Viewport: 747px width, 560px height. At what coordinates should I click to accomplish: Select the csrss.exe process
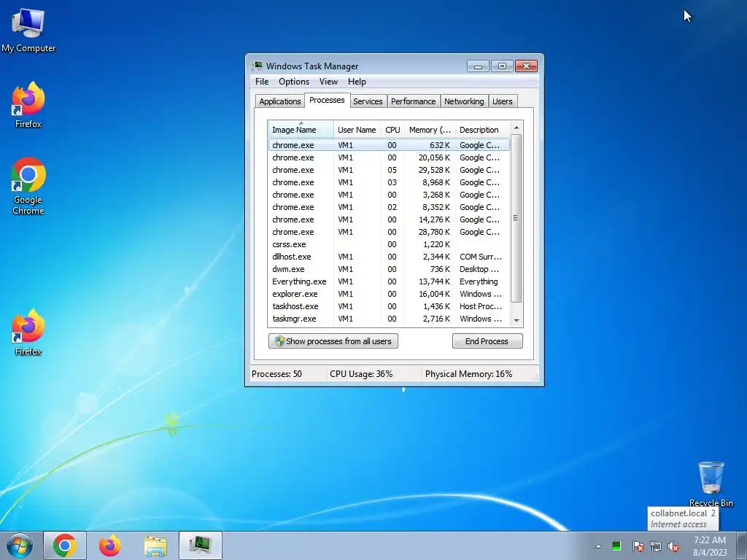coord(389,244)
